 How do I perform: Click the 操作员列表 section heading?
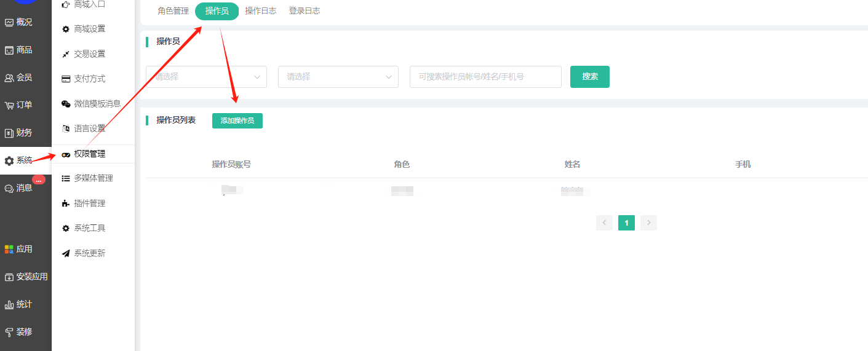click(176, 120)
